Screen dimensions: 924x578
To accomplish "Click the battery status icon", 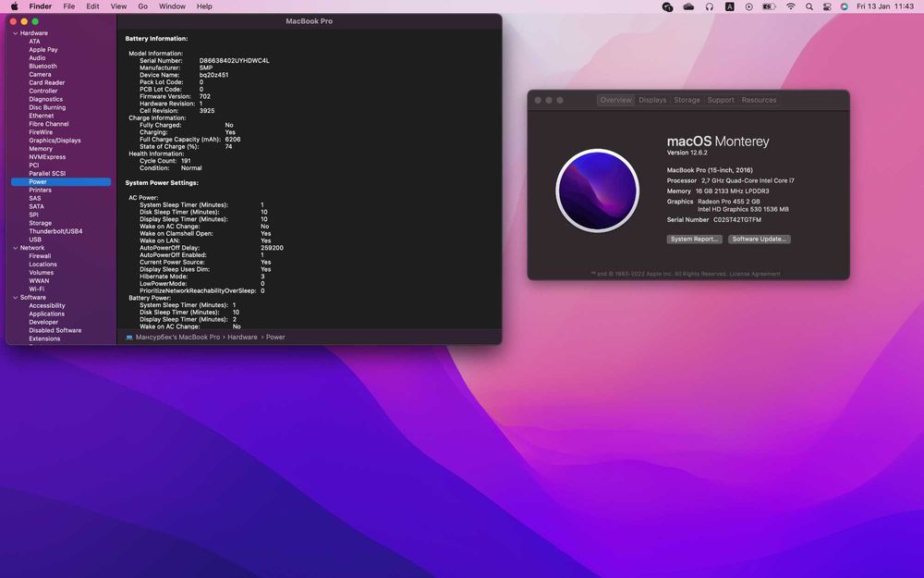I will pos(769,6).
